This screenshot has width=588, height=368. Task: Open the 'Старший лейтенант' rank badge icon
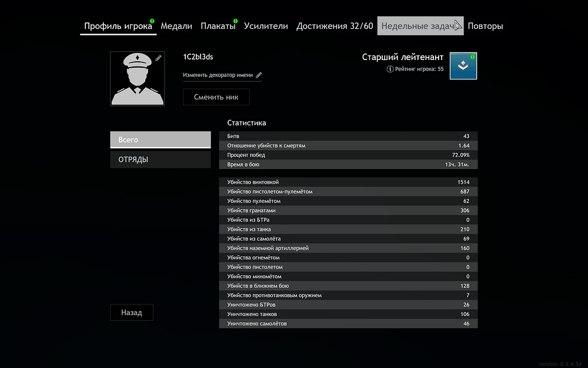[x=462, y=65]
